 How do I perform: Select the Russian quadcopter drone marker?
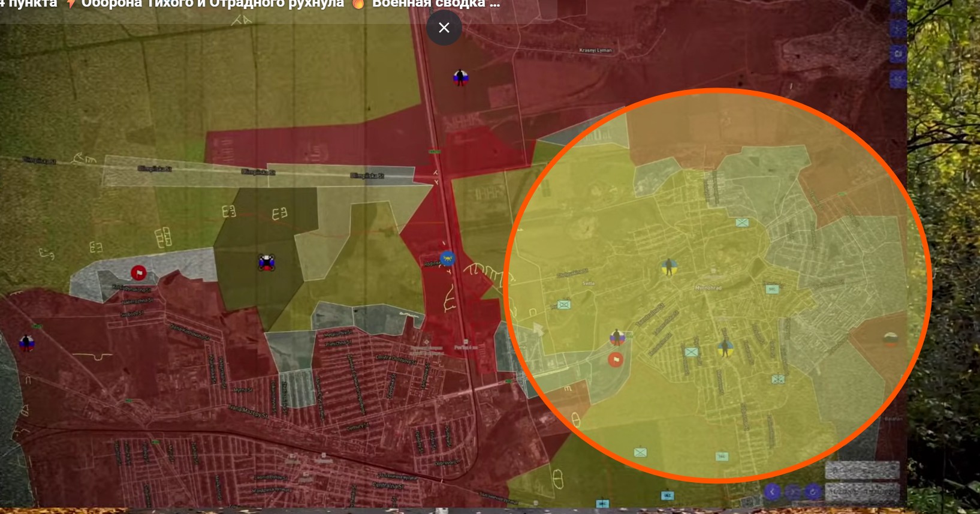[267, 262]
